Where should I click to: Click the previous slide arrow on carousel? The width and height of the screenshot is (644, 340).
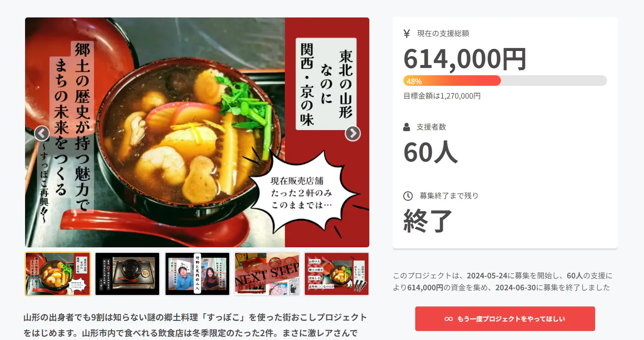coord(42,133)
